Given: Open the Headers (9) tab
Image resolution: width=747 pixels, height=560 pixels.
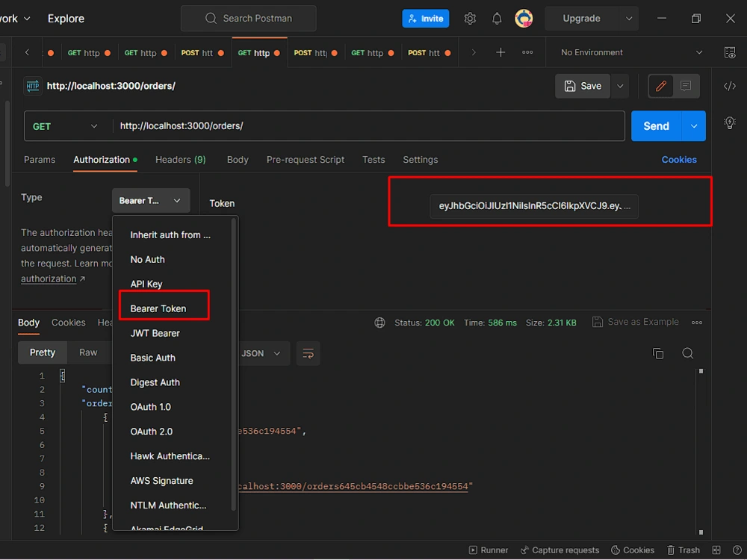Looking at the screenshot, I should point(181,160).
